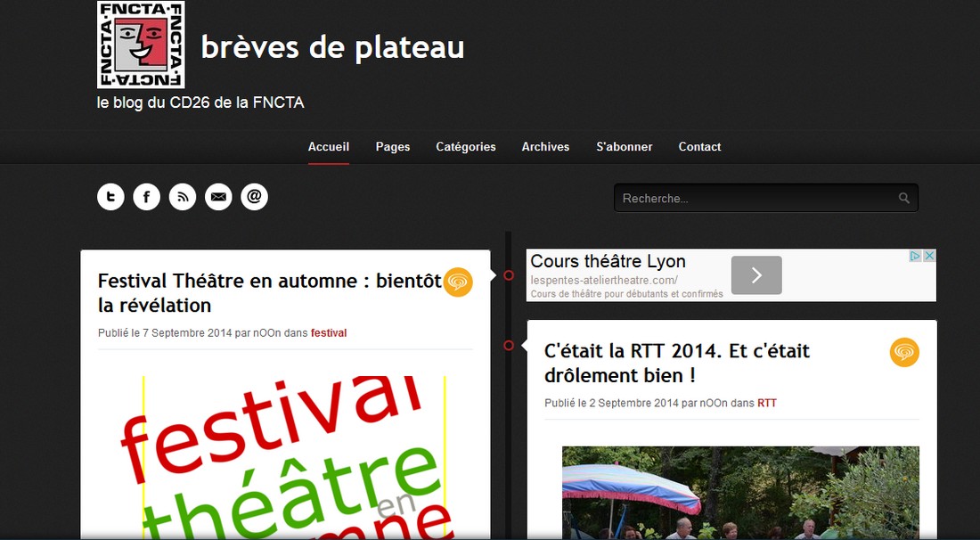980x540 pixels.
Task: Click the search magnifying glass icon
Action: pos(904,199)
